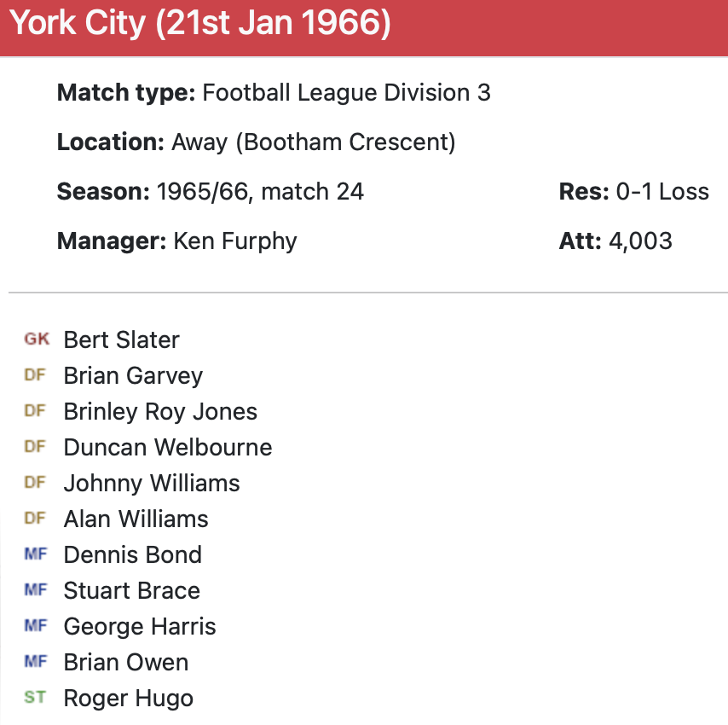
Task: Open George Harris player link
Action: (x=140, y=626)
